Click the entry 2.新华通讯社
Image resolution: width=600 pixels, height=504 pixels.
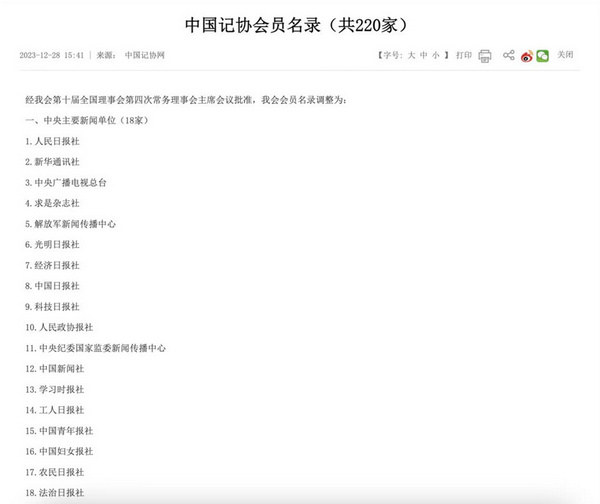[x=52, y=162]
